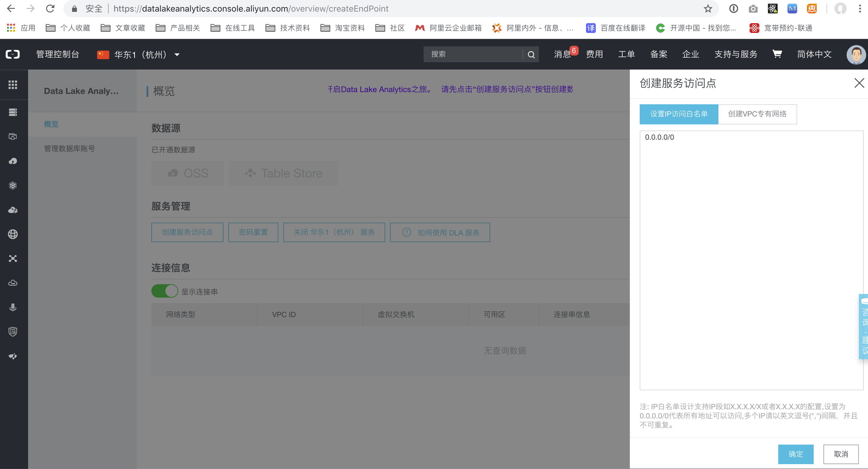The width and height of the screenshot is (868, 469).
Task: Open the 个人收藏 bookmark folder
Action: pyautogui.click(x=68, y=28)
